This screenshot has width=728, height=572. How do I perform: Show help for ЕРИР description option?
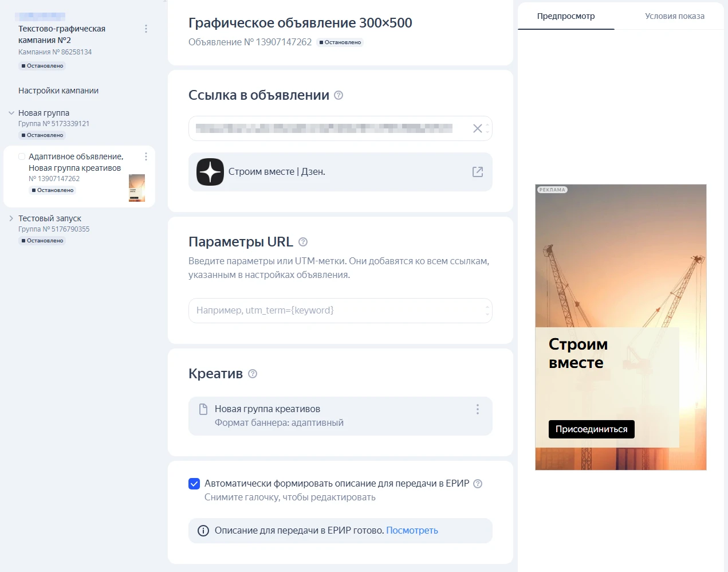[x=478, y=484]
